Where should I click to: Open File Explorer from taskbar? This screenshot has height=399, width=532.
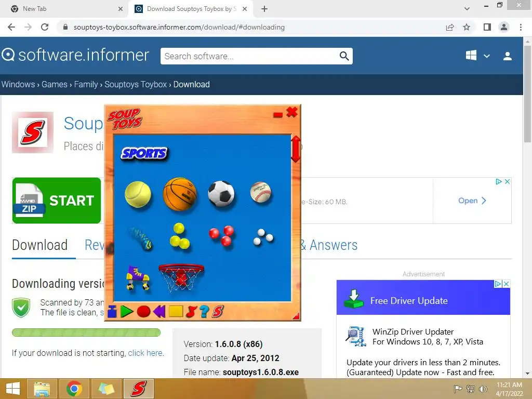[42, 389]
